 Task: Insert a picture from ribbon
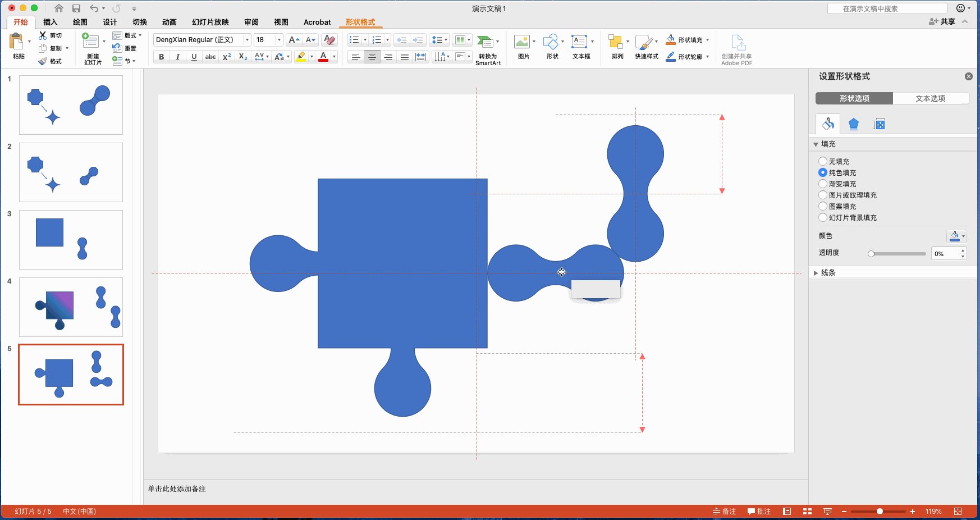(522, 42)
